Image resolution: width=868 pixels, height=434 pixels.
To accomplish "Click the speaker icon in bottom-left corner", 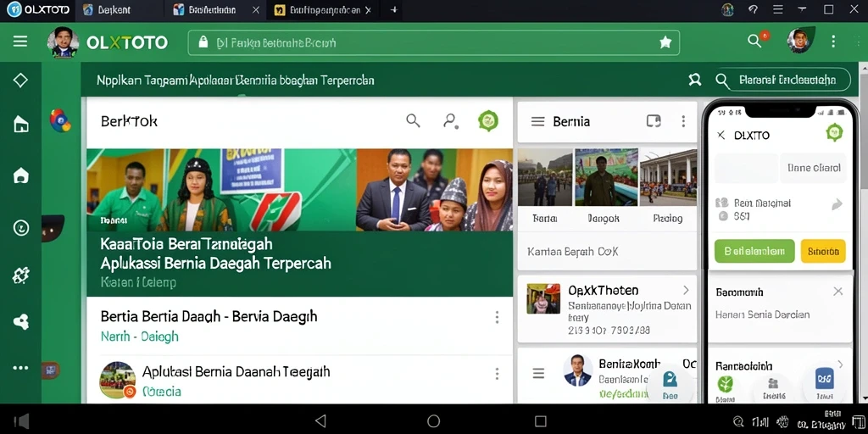I will click(21, 422).
